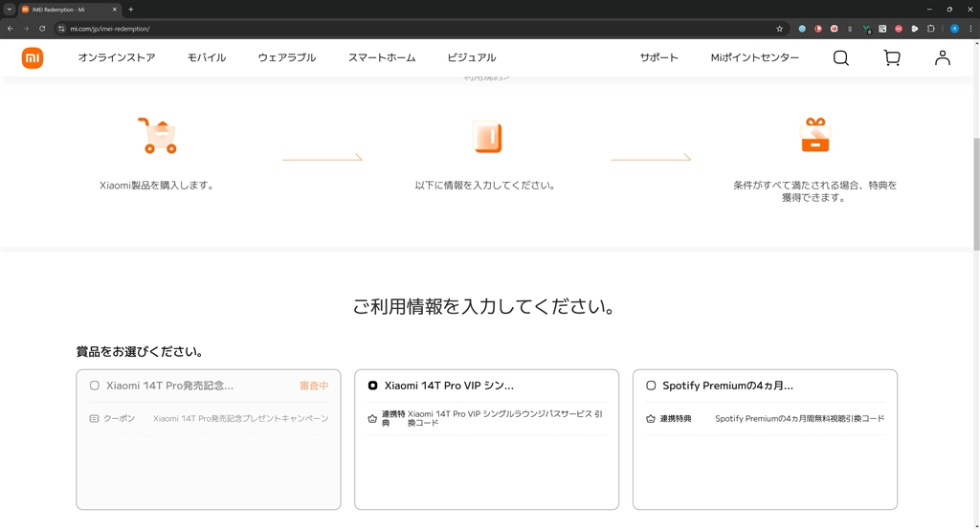Click the Xiaomi製品を購入します。 step text
Viewport: 980px width, 530px height.
(x=158, y=186)
